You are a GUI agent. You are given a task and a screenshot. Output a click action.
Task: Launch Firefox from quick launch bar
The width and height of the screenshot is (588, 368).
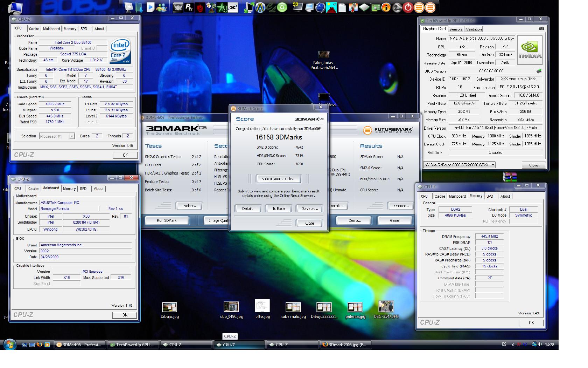[40, 345]
